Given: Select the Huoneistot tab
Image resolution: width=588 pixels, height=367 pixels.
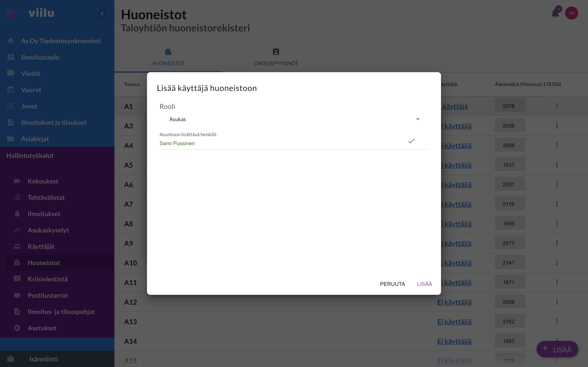Looking at the screenshot, I should [168, 57].
